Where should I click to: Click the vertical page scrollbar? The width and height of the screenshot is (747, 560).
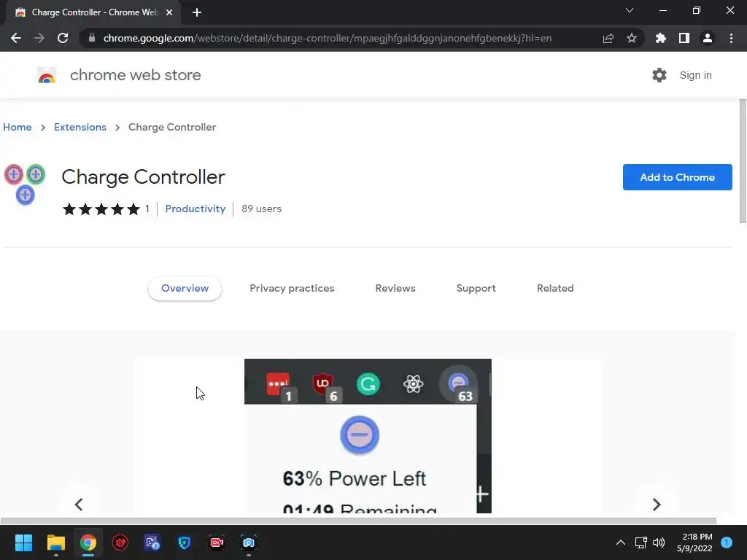743,161
